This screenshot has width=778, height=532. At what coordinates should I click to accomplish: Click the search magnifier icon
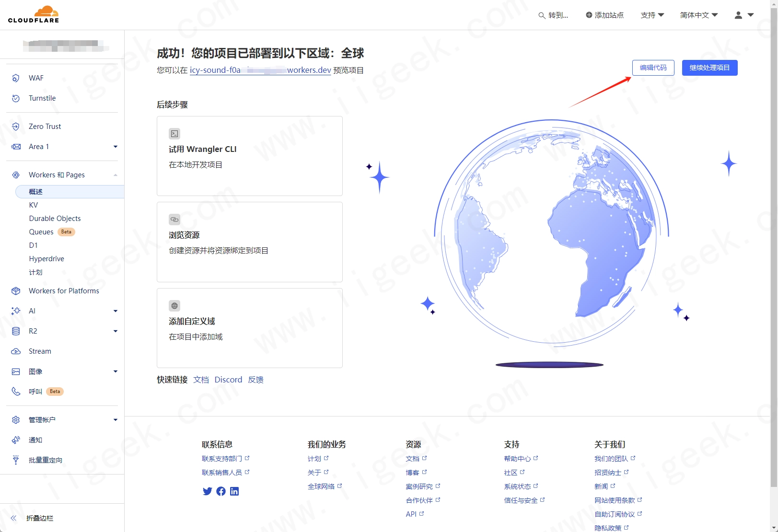click(542, 15)
